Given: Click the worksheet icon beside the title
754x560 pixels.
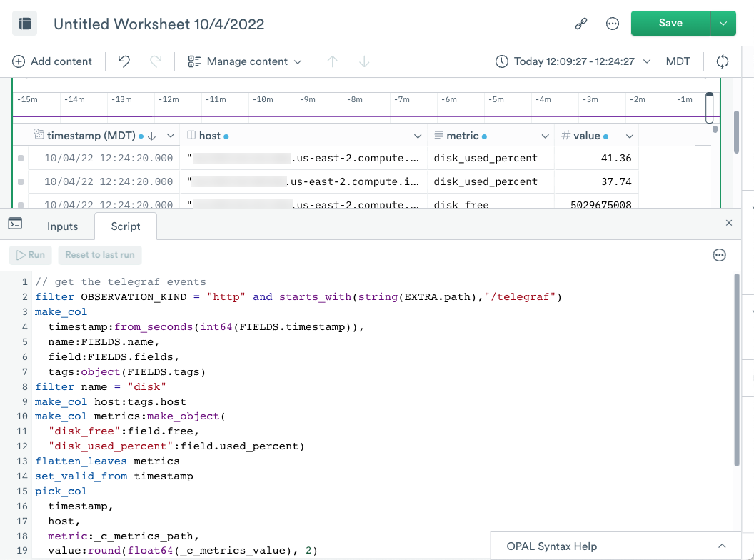Looking at the screenshot, I should (x=24, y=24).
